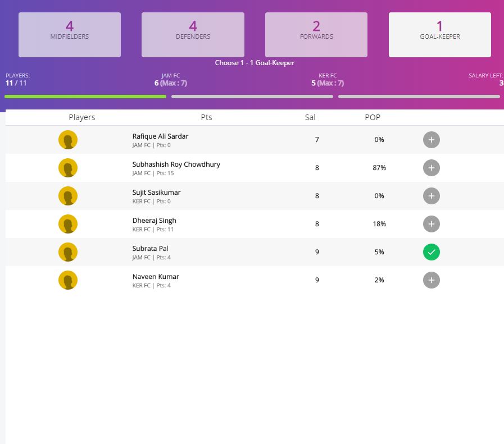This screenshot has height=444, width=504.
Task: Click Rafique Ali Sardar's avatar
Action: tap(68, 140)
